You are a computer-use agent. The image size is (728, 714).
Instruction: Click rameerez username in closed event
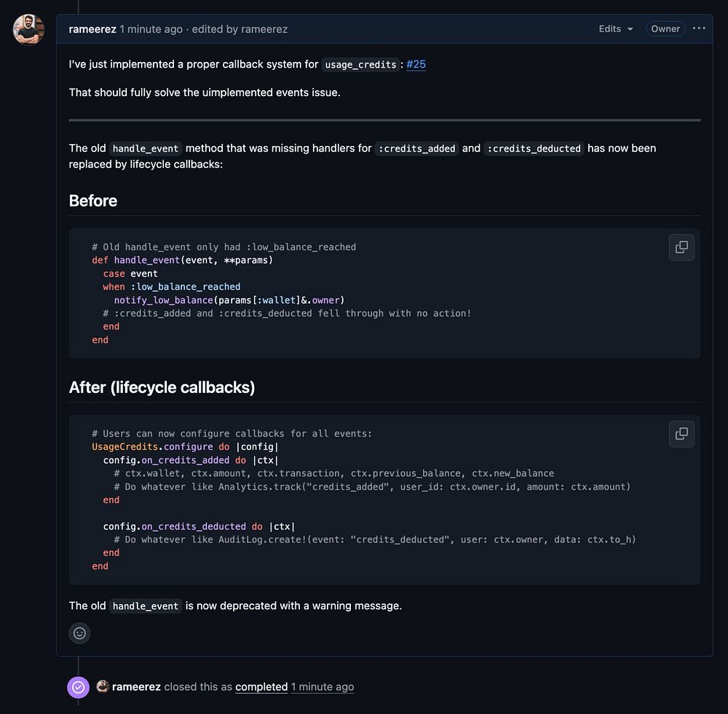(136, 687)
